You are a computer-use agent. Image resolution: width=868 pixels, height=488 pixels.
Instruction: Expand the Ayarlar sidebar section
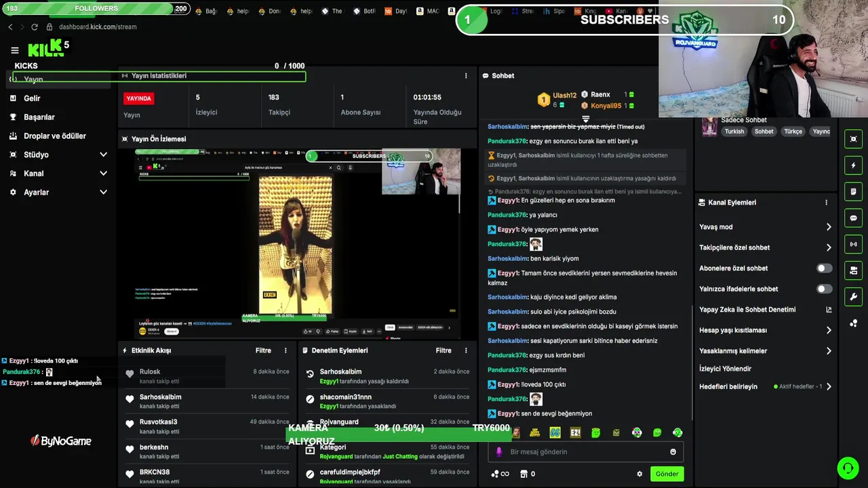coord(103,192)
